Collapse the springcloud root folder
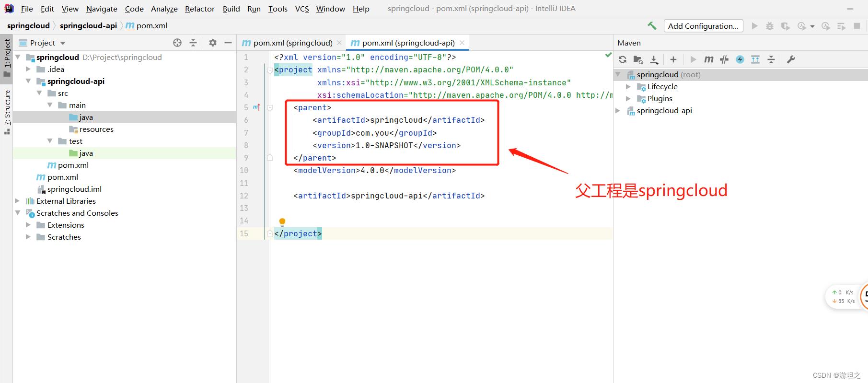 pos(18,57)
